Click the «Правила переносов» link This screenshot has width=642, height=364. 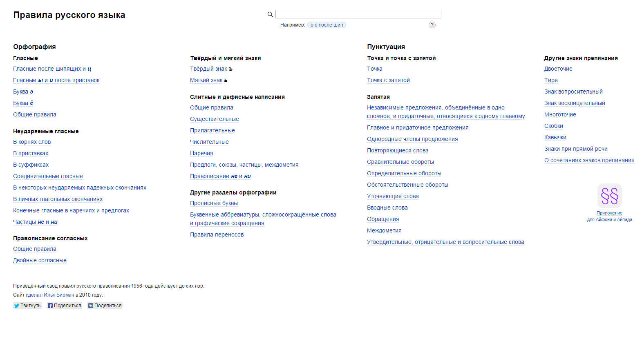pos(217,235)
